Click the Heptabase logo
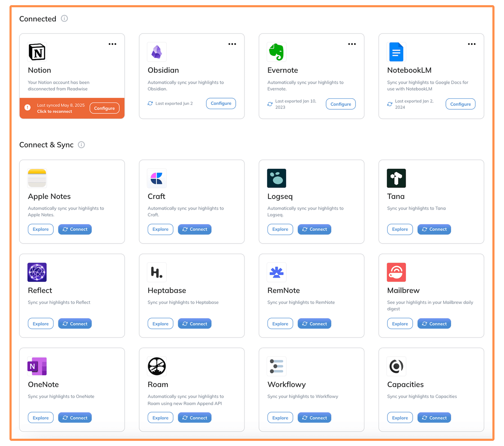 [157, 272]
